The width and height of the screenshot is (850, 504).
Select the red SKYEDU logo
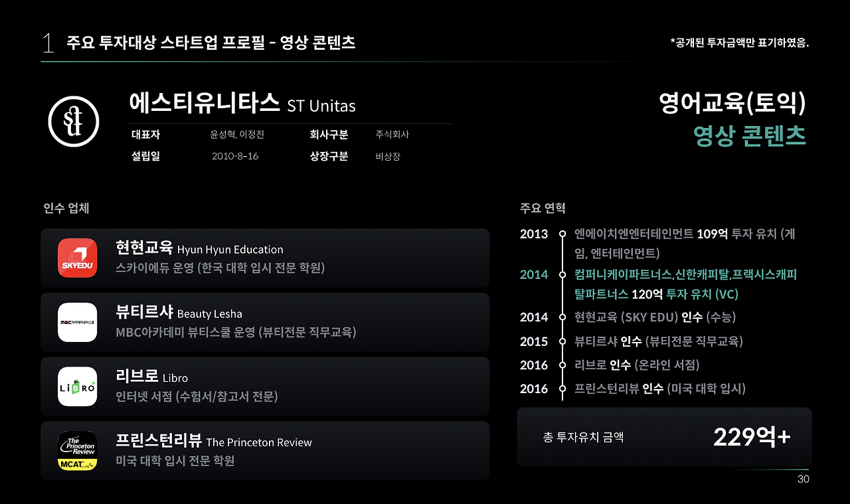pos(77,258)
